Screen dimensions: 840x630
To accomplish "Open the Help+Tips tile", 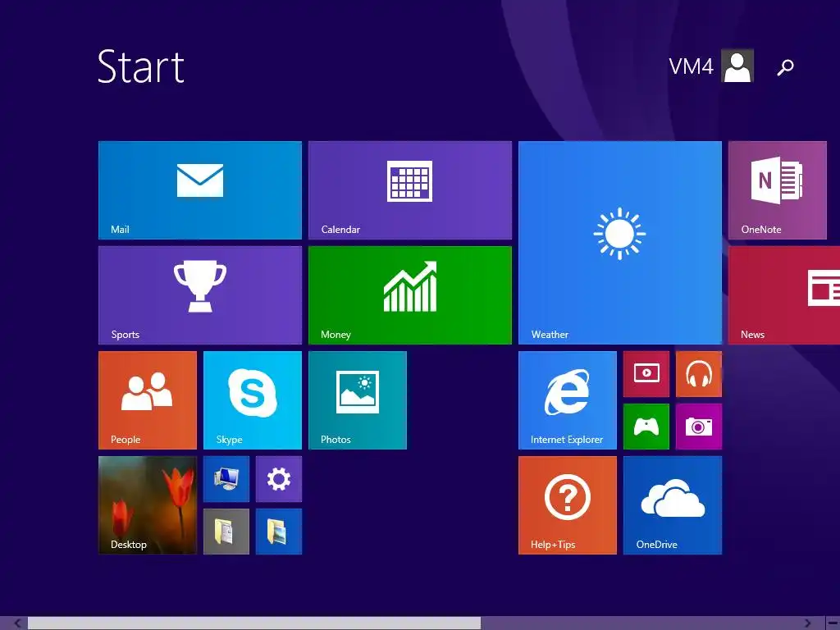I will point(568,505).
